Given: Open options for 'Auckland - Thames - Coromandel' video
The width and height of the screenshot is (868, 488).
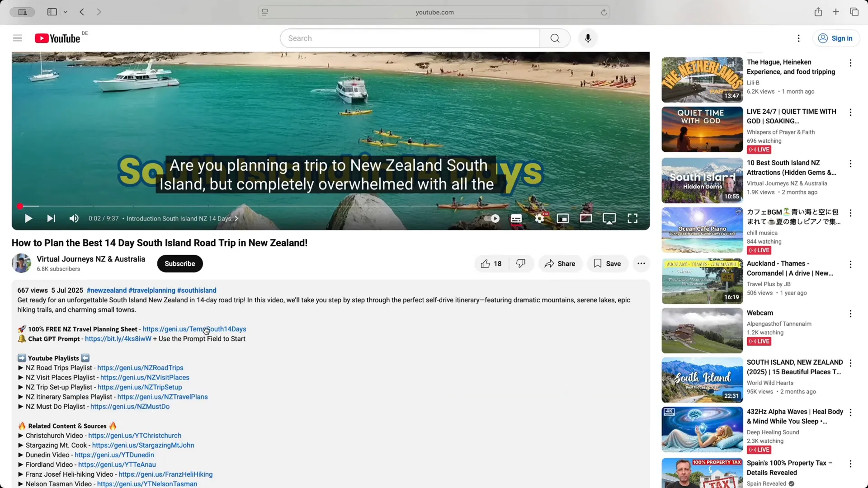Looking at the screenshot, I should point(850,264).
